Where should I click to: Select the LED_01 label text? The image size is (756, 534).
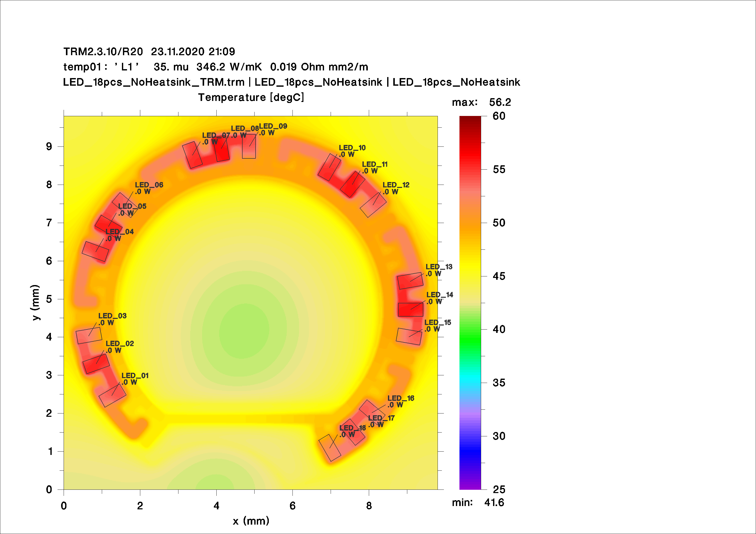coord(135,375)
